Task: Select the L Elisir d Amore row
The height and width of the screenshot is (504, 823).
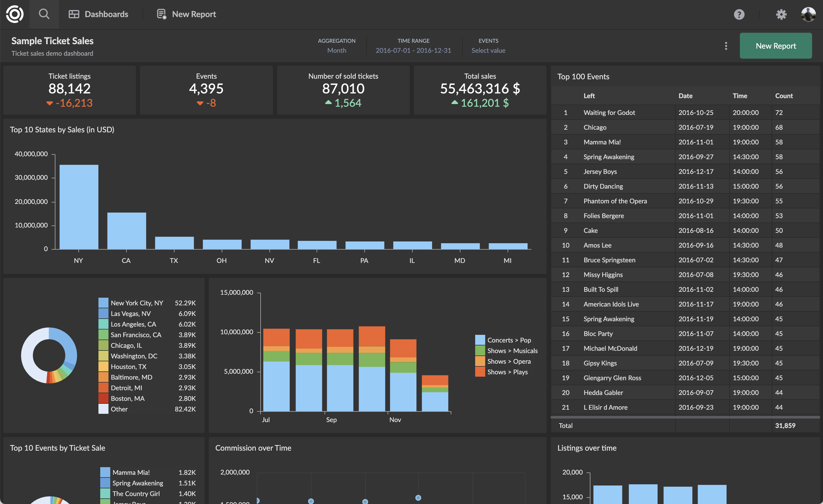Action: click(685, 407)
